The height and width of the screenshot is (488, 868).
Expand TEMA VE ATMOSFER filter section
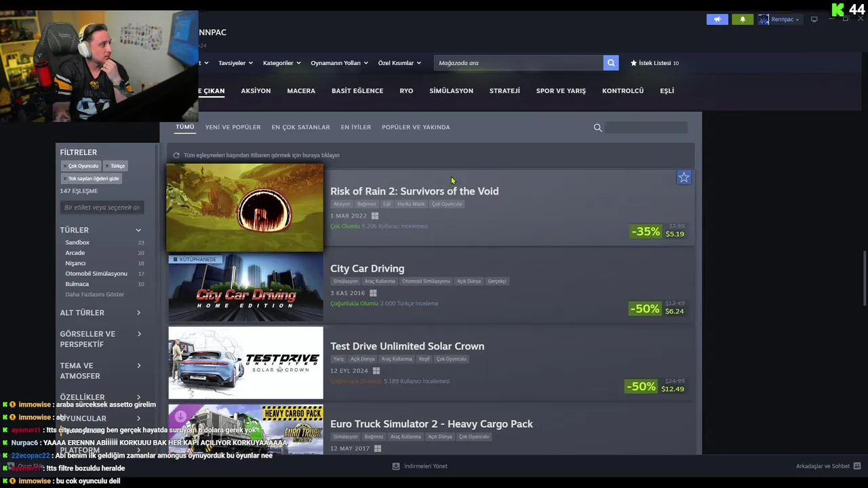[102, 371]
